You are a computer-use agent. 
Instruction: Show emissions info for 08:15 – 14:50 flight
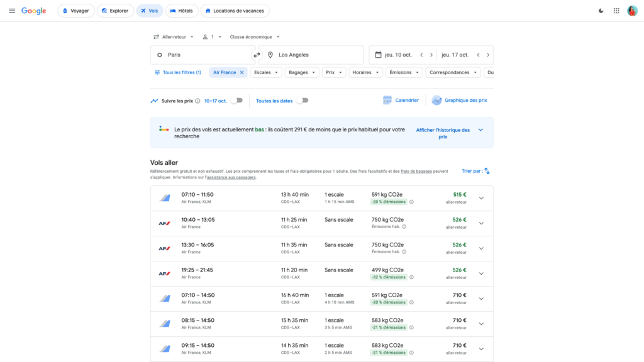[411, 327]
